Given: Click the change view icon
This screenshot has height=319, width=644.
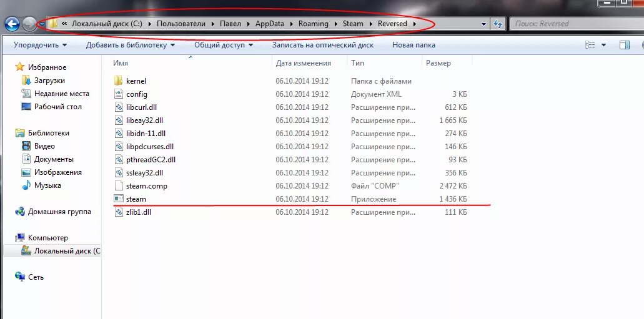Looking at the screenshot, I should (x=590, y=45).
